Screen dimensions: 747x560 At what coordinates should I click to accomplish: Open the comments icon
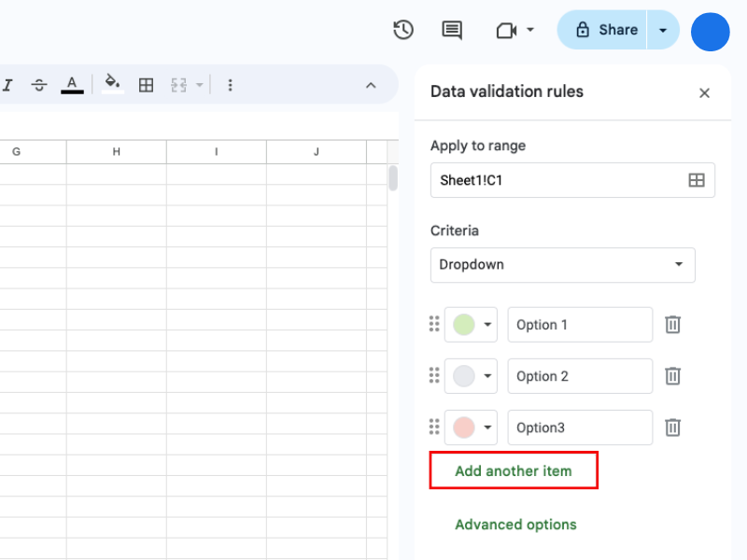pyautogui.click(x=452, y=30)
